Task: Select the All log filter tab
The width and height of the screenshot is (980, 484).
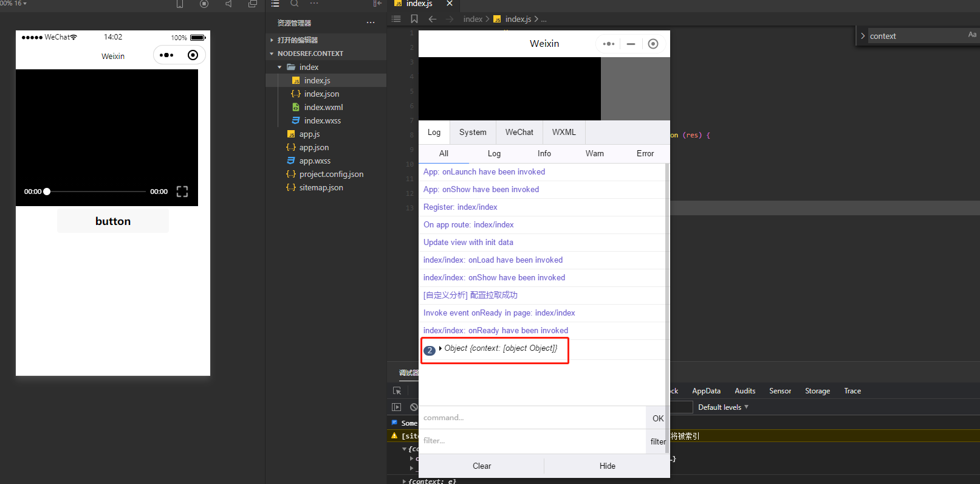Action: click(444, 154)
